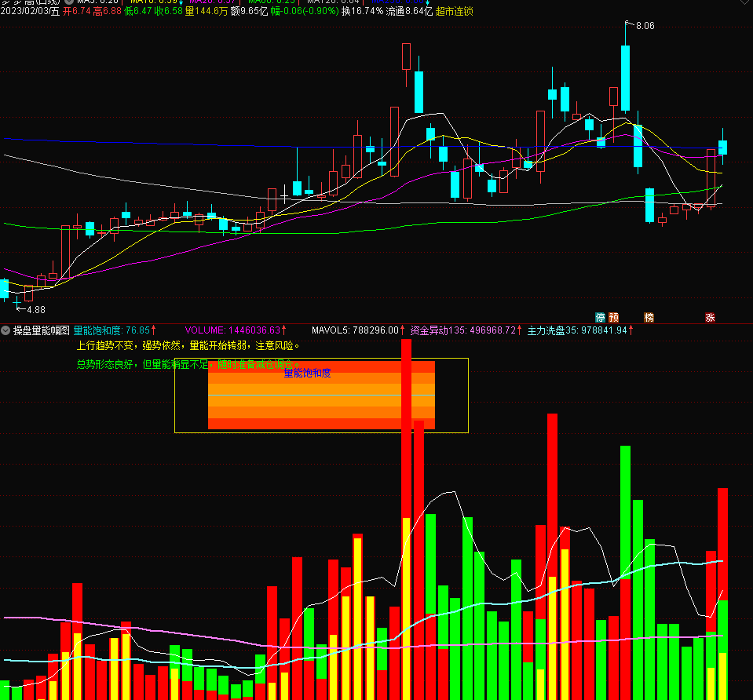Click the 榜 event marker icon
Image resolution: width=753 pixels, height=700 pixels.
(x=649, y=317)
